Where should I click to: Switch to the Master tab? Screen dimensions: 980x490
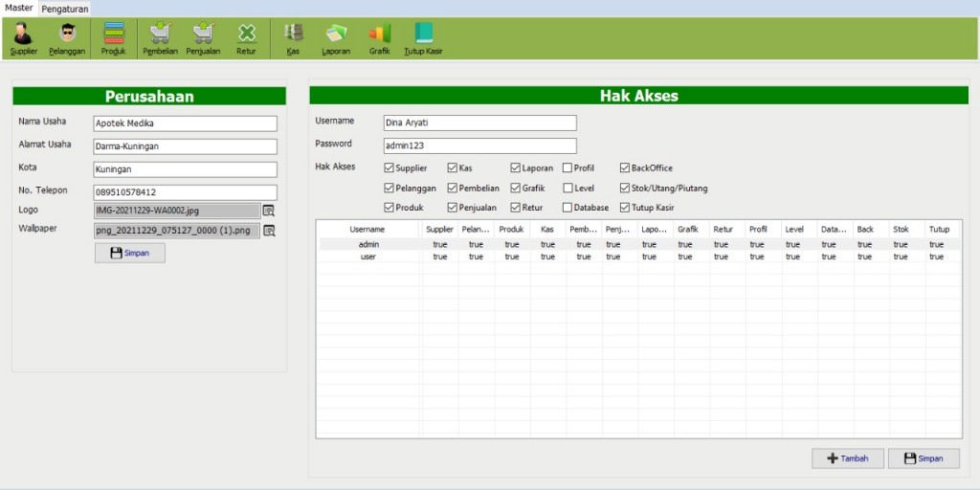[19, 8]
